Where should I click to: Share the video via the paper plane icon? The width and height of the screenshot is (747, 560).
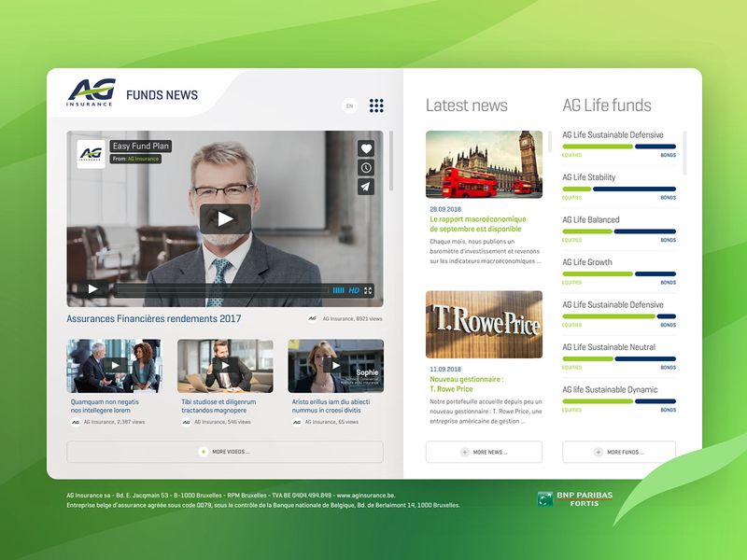tap(366, 186)
